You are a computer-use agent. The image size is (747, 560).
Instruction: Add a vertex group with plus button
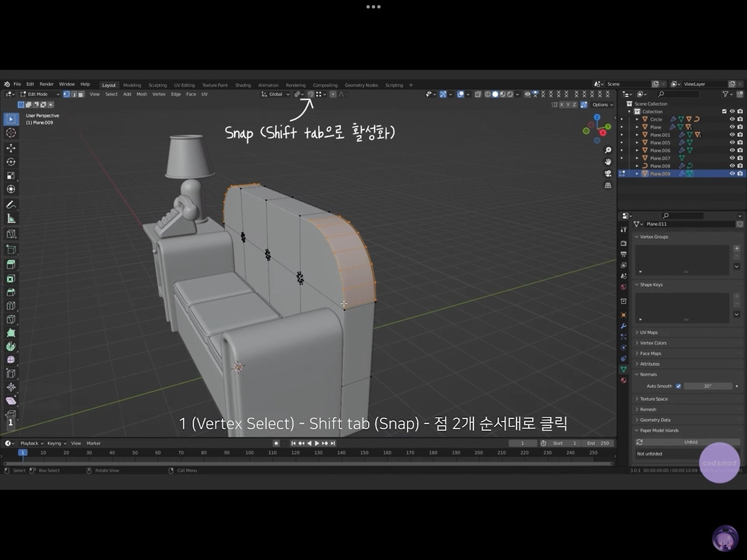pyautogui.click(x=736, y=249)
